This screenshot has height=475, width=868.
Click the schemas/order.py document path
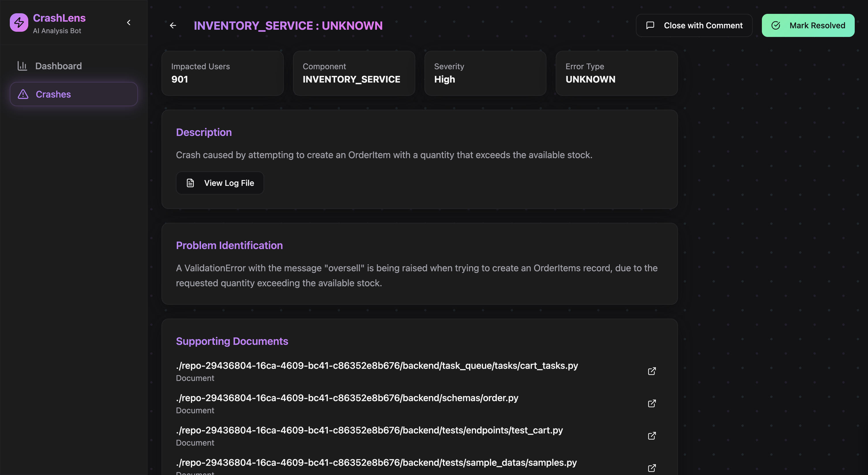coord(347,398)
